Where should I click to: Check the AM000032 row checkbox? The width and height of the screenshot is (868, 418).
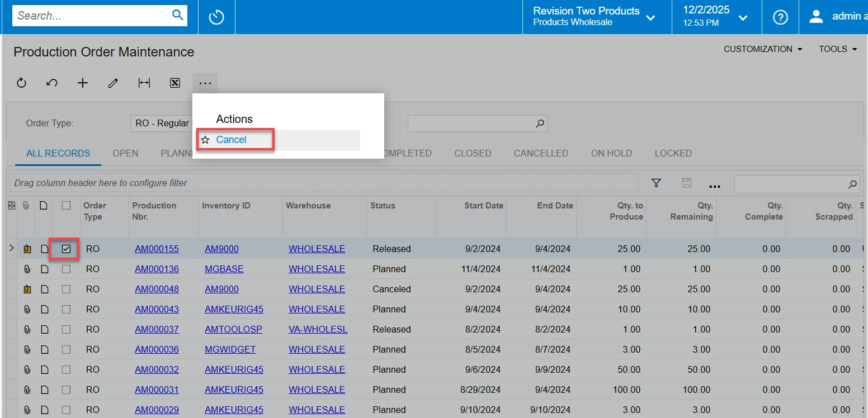point(67,370)
